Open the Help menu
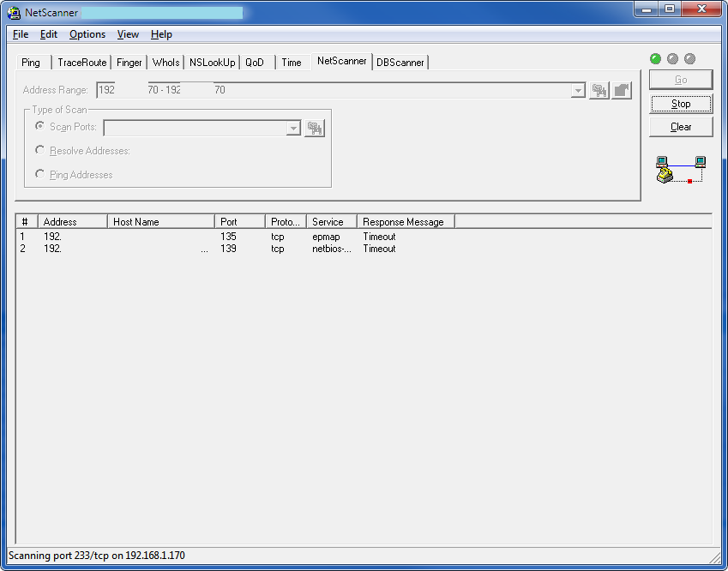The width and height of the screenshot is (728, 571). 161,34
